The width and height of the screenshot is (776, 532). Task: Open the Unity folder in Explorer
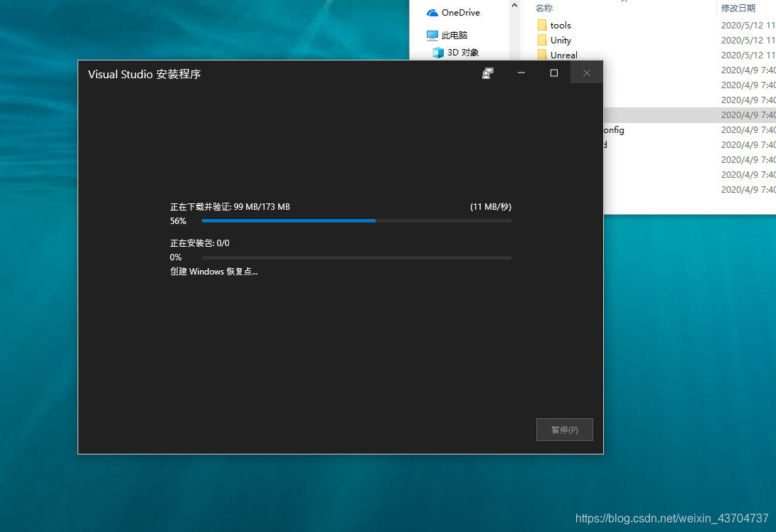(x=560, y=40)
